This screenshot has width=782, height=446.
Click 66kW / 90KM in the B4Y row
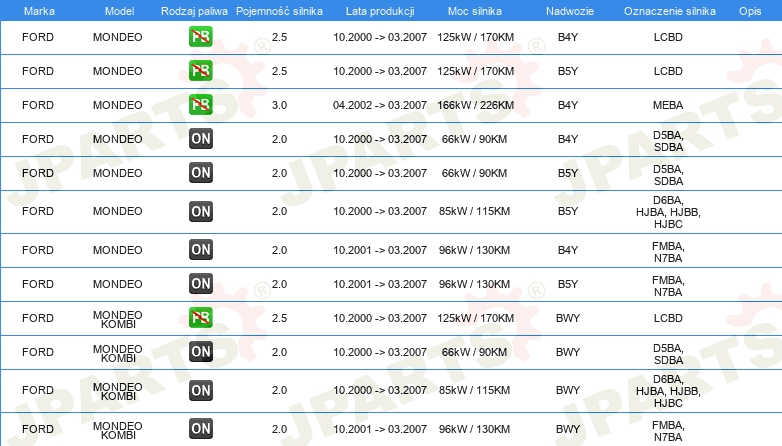(x=474, y=139)
